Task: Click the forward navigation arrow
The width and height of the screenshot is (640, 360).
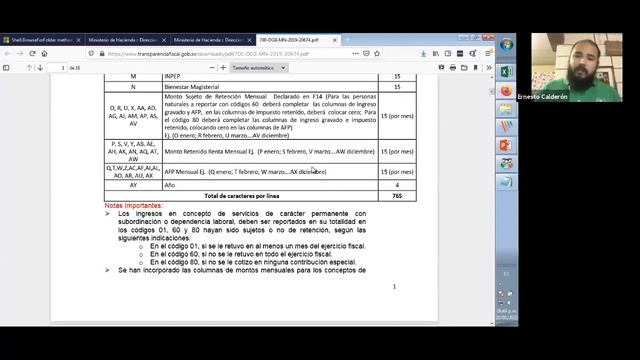Action: click(x=20, y=53)
